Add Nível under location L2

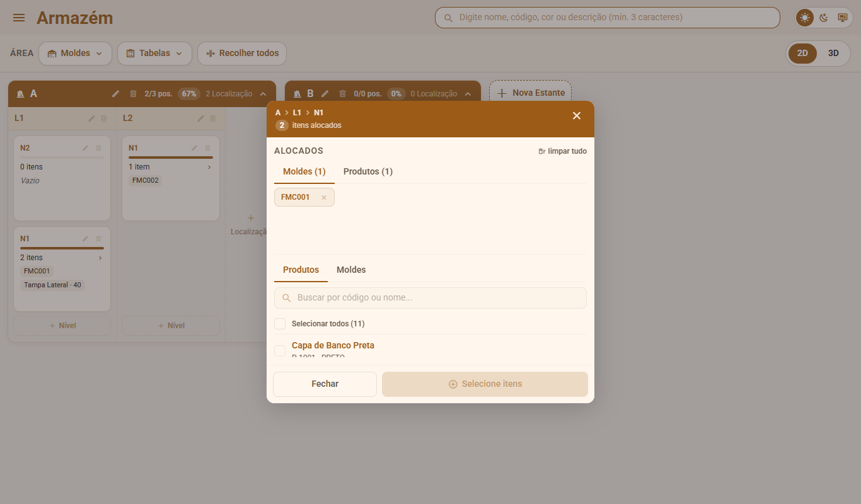pos(171,326)
